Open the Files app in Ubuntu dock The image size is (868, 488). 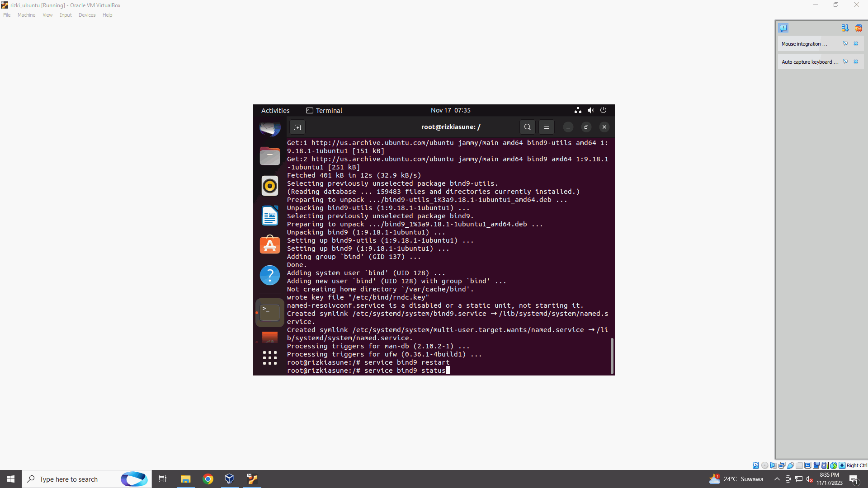[270, 156]
